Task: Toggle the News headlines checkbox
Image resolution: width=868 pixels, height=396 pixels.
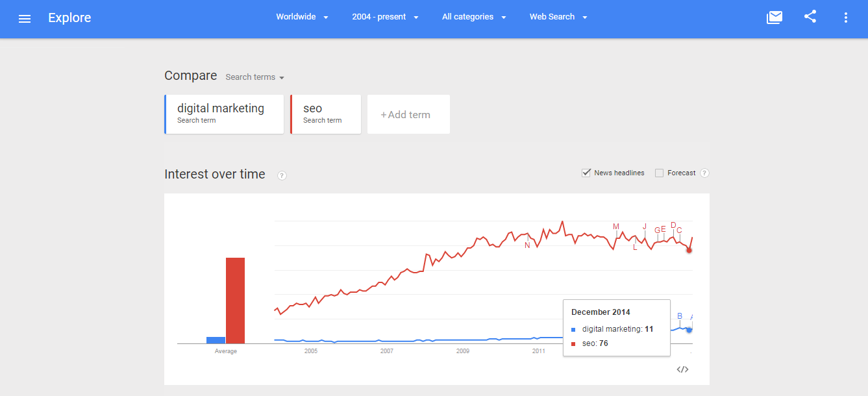Action: [586, 173]
